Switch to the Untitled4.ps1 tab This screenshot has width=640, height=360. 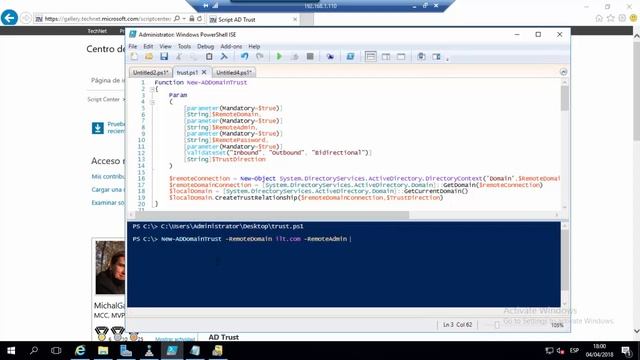click(x=233, y=73)
